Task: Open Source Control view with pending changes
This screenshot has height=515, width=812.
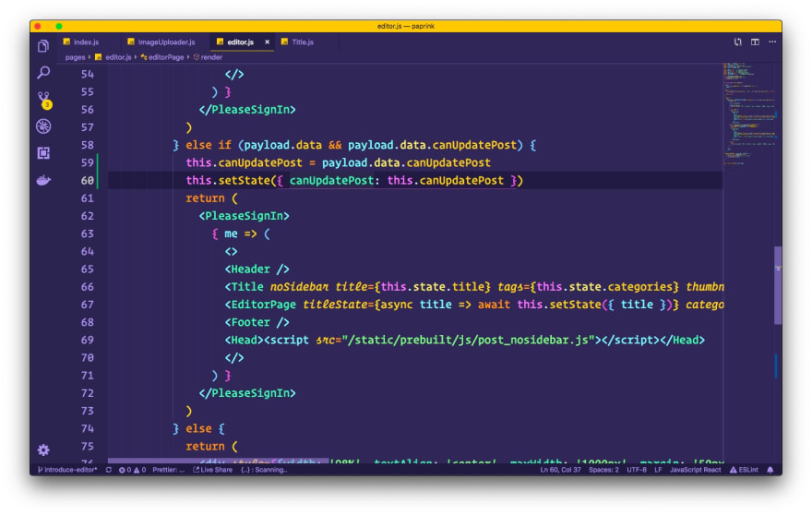Action: (44, 100)
